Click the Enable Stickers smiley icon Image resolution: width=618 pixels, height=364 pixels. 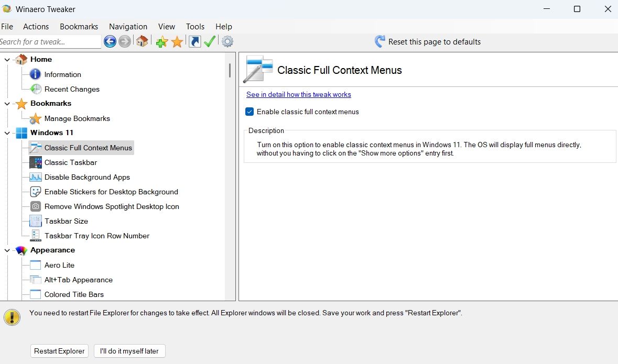[36, 192]
